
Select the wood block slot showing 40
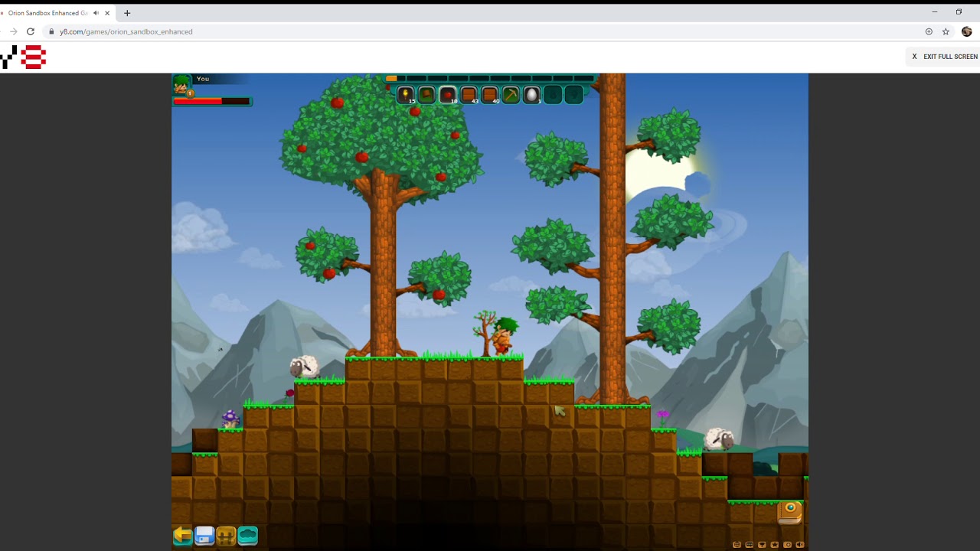490,95
